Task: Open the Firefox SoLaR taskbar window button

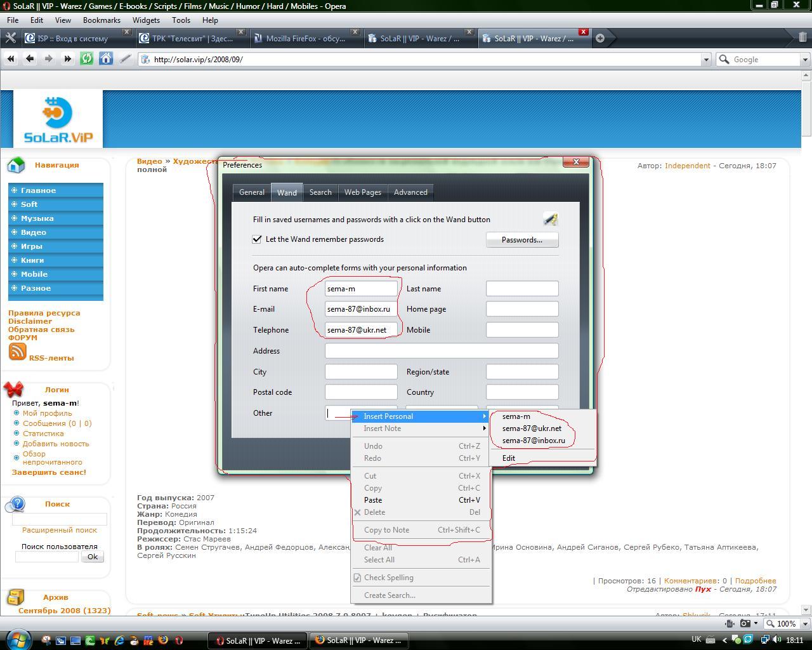Action: point(359,640)
